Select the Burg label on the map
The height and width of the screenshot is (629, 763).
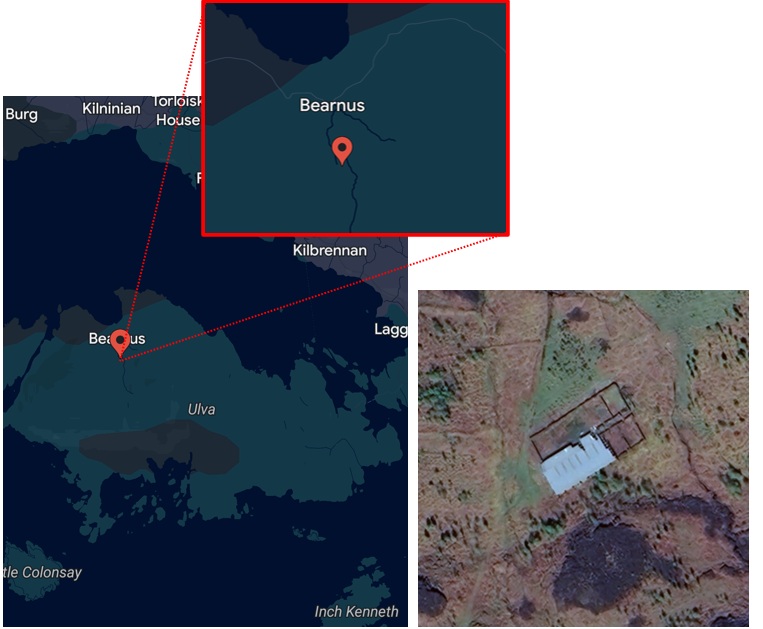(x=21, y=115)
